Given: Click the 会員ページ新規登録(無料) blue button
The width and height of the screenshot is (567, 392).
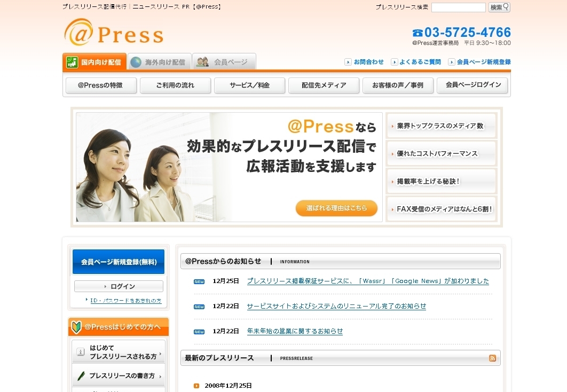Looking at the screenshot, I should click(x=119, y=262).
